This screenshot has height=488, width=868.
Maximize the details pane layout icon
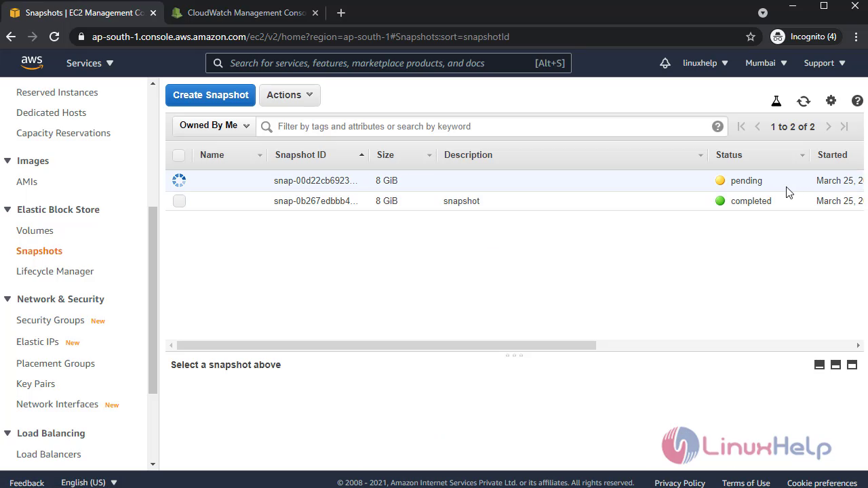(x=852, y=365)
